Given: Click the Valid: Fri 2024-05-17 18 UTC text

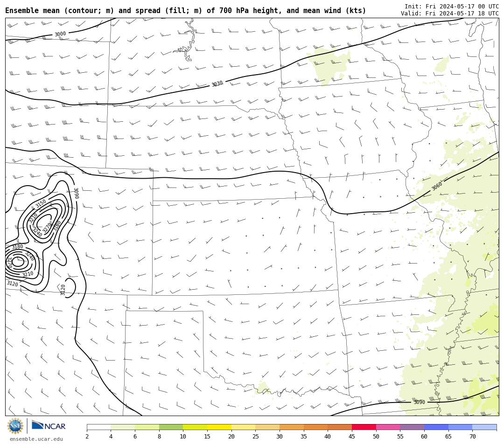Looking at the screenshot, I should click(x=450, y=14).
